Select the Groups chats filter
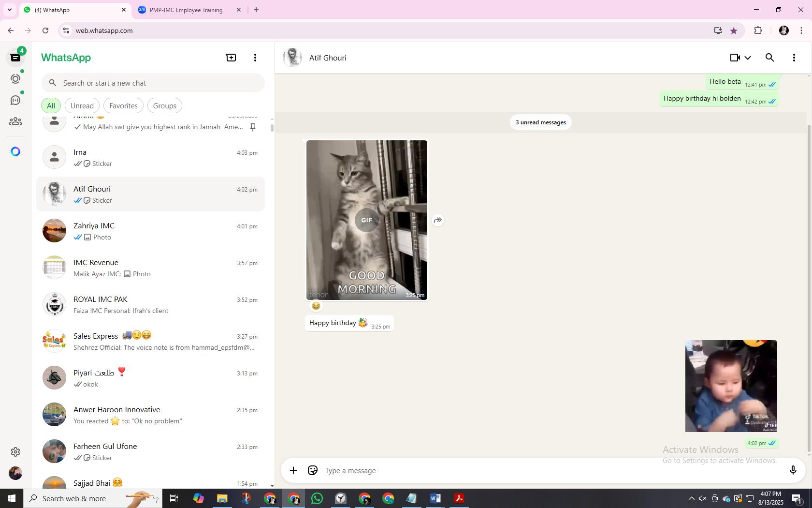 (x=164, y=105)
